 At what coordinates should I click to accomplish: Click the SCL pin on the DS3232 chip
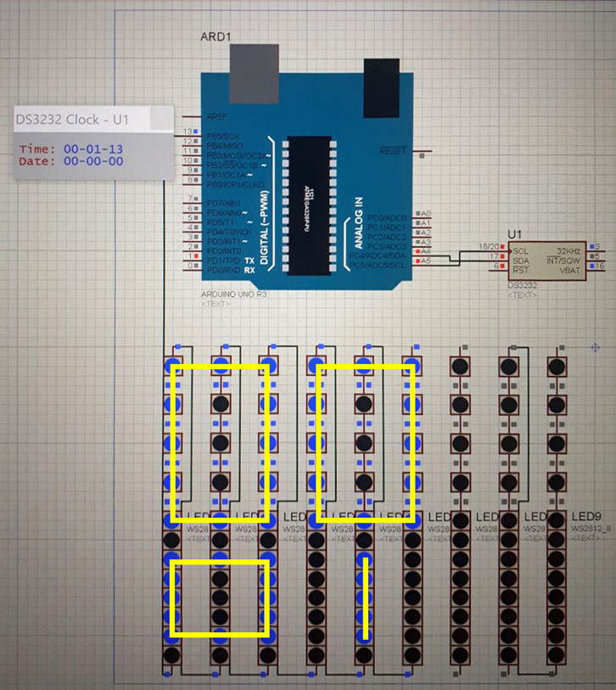(520, 251)
